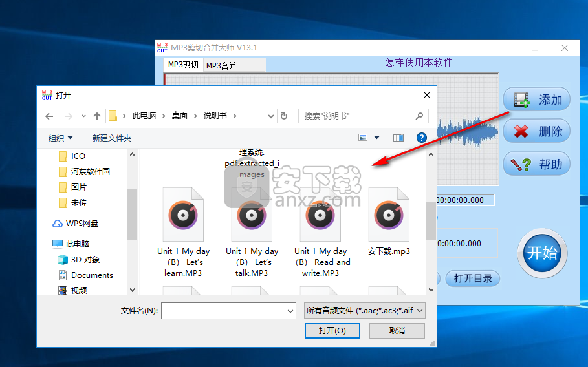Expand address bar history dropdown
588x367 pixels.
[271, 116]
